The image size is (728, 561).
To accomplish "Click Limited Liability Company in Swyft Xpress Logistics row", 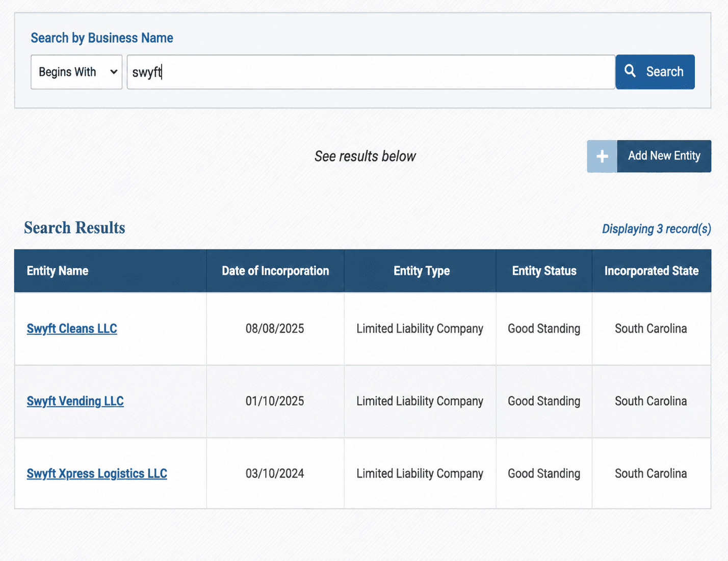I will click(420, 473).
